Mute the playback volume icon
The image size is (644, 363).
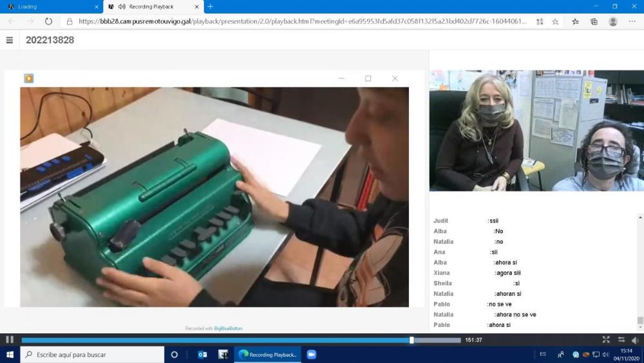click(x=635, y=340)
